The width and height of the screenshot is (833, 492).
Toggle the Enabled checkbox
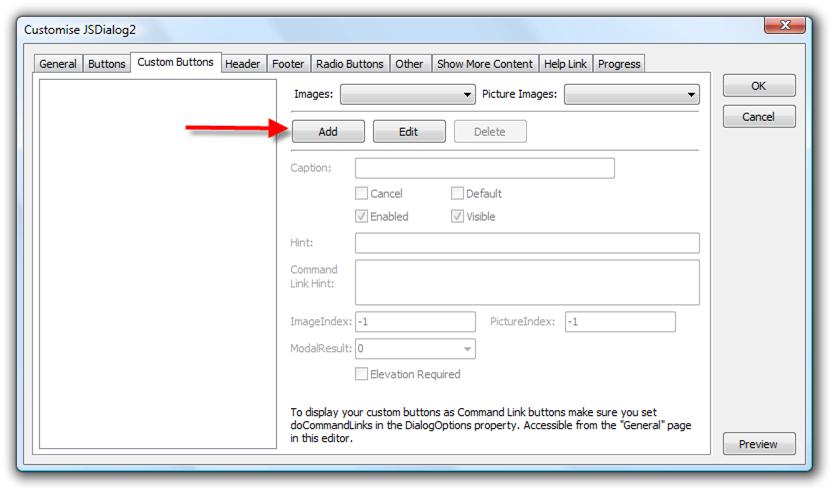(362, 216)
